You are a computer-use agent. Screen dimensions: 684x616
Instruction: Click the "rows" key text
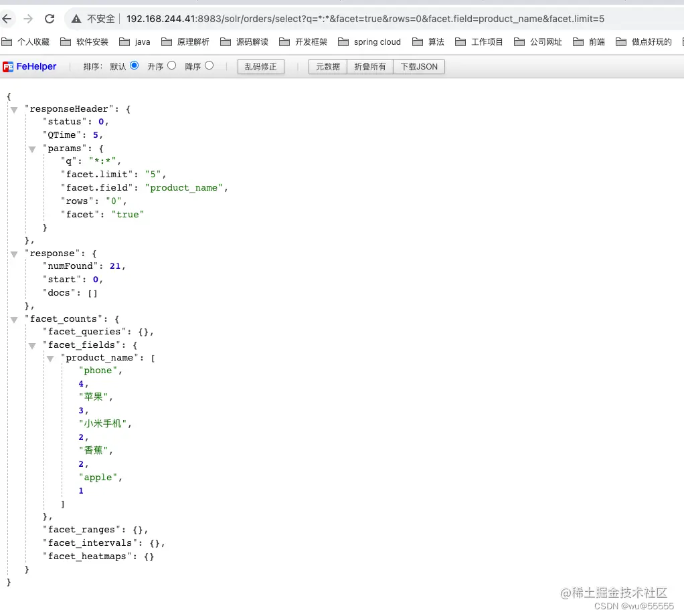click(77, 201)
